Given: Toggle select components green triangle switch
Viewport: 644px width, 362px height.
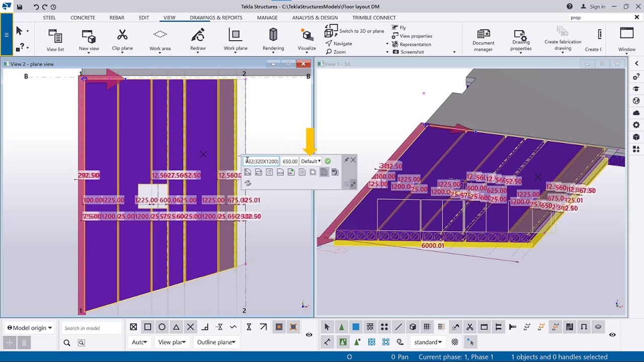Looking at the screenshot, I should [x=342, y=327].
